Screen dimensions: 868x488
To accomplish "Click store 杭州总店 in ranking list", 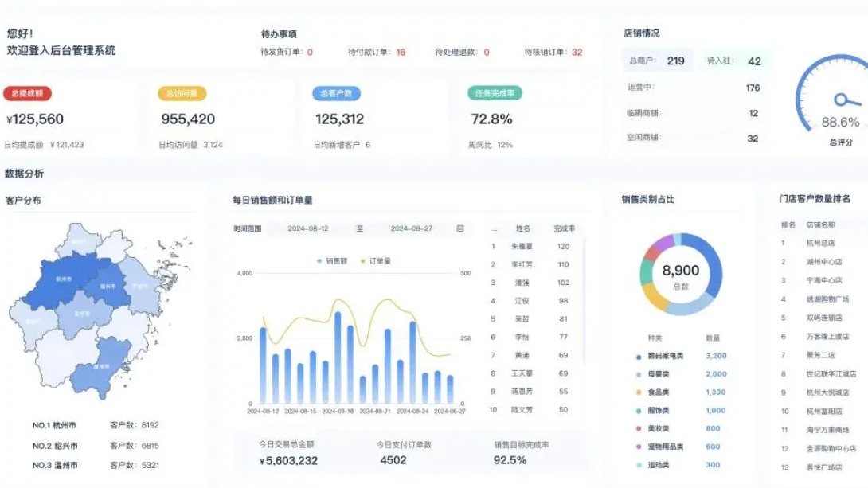I will point(820,243).
